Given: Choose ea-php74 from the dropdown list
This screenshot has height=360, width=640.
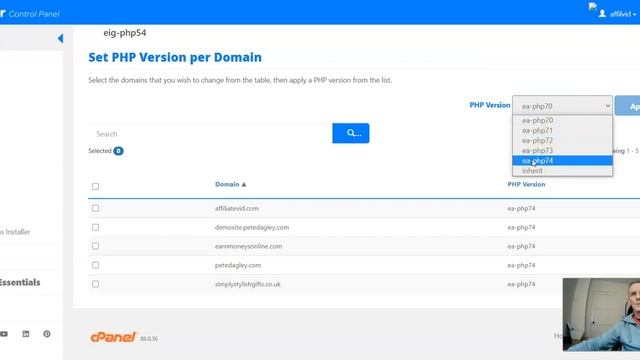Looking at the screenshot, I should [562, 161].
